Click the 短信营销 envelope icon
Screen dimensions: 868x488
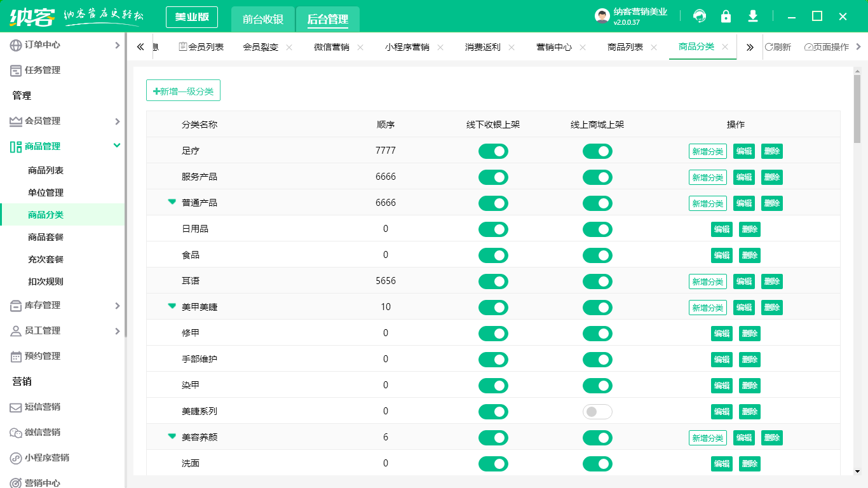pos(16,407)
